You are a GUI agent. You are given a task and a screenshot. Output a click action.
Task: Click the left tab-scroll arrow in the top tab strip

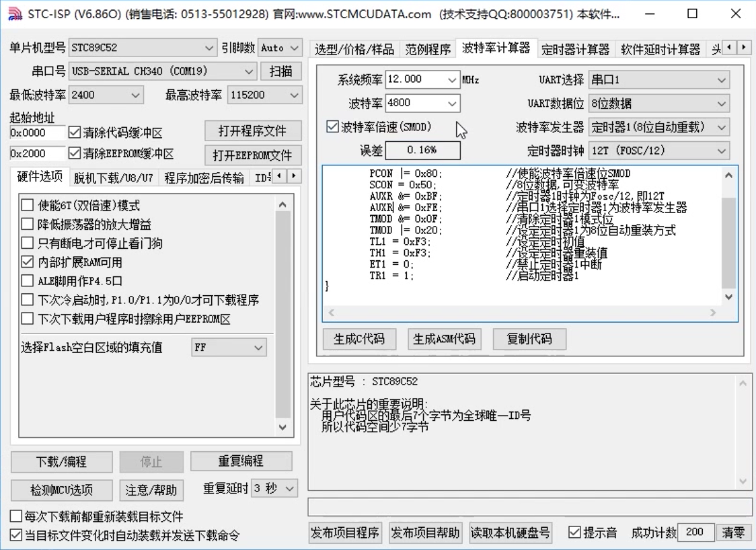click(730, 47)
